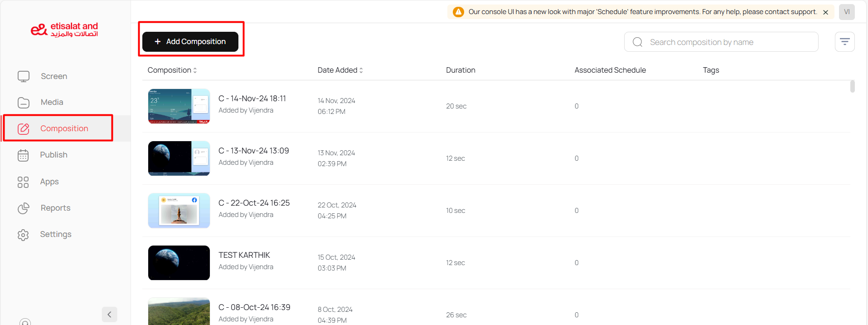
Task: Open the C - 22-Oct-24 16:25 thumbnail
Action: [179, 211]
